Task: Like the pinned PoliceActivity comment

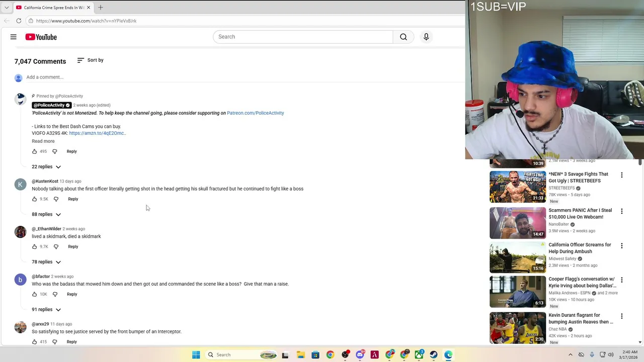Action: click(35, 151)
